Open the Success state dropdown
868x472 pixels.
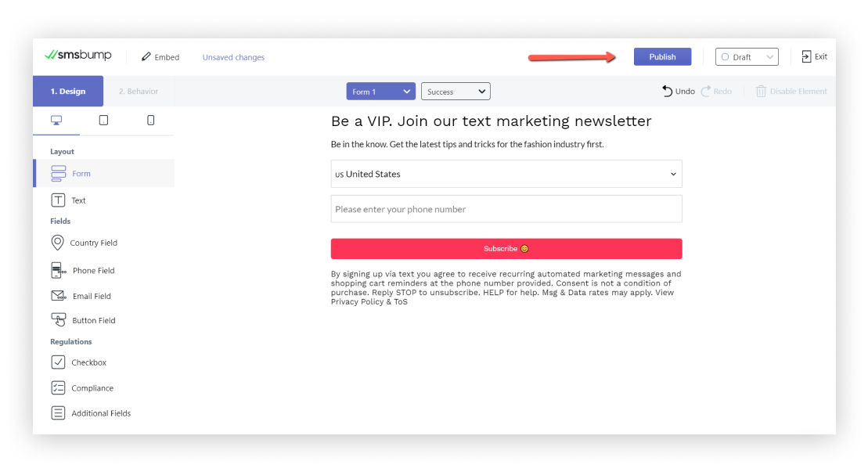pyautogui.click(x=456, y=92)
